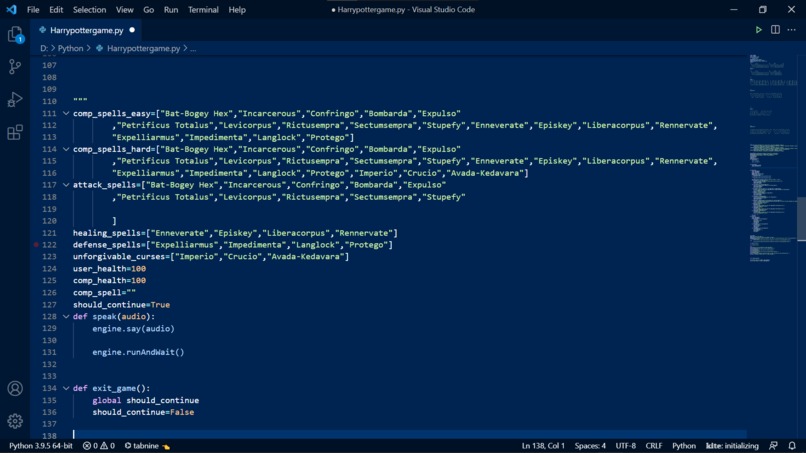Fold the speak function at line 128
This screenshot has width=806, height=453.
click(66, 316)
